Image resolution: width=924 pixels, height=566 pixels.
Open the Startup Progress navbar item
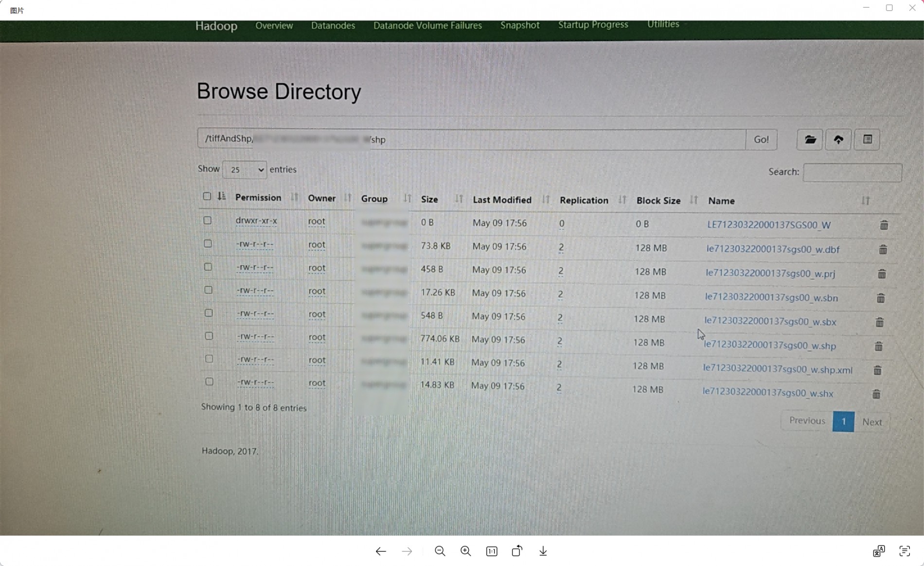593,24
